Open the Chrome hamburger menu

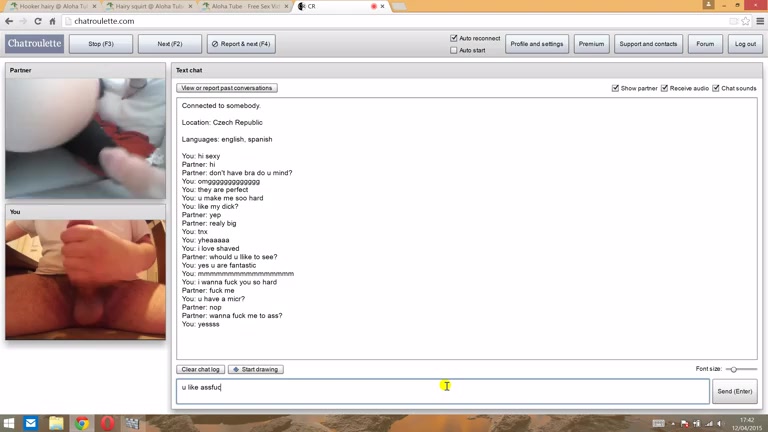[x=760, y=21]
